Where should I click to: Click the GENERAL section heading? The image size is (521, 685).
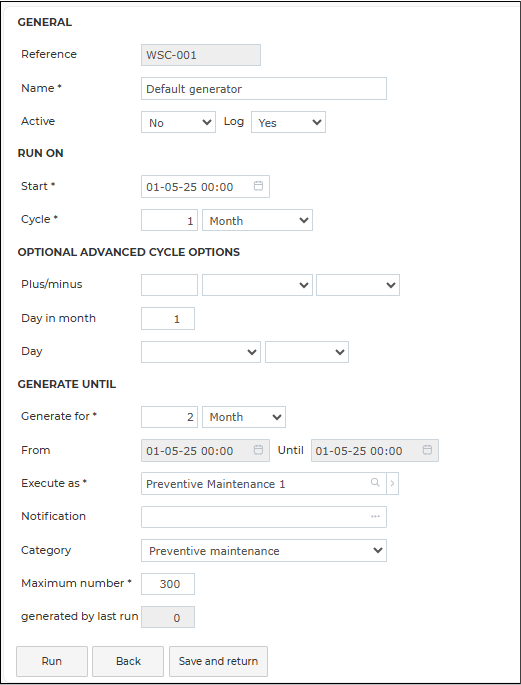(45, 22)
